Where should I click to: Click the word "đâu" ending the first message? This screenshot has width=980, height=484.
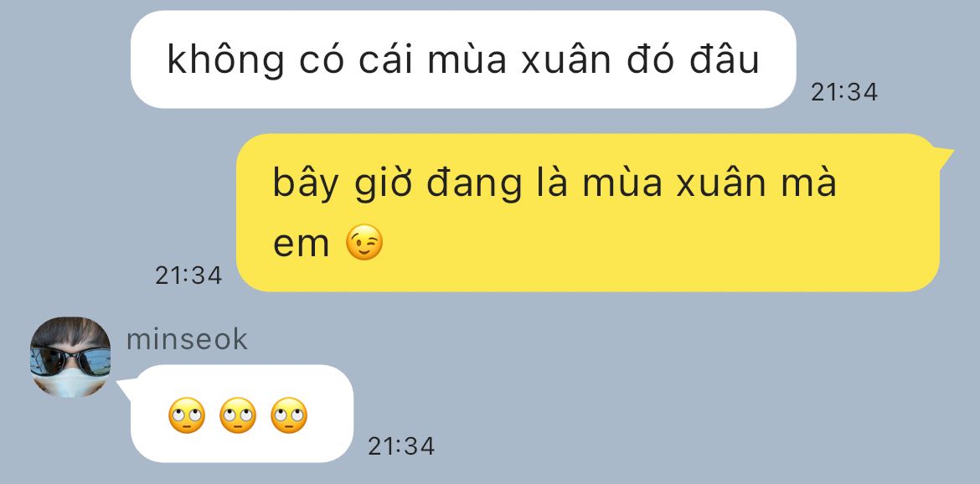point(725,59)
